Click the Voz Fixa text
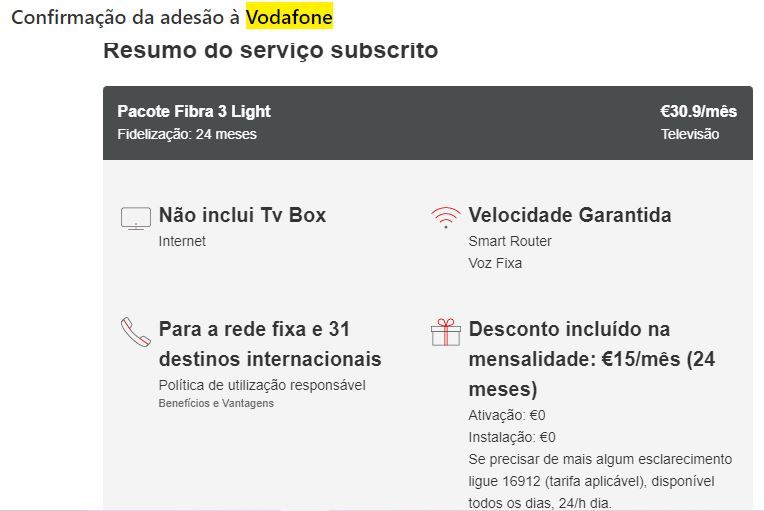This screenshot has height=511, width=764. [495, 263]
